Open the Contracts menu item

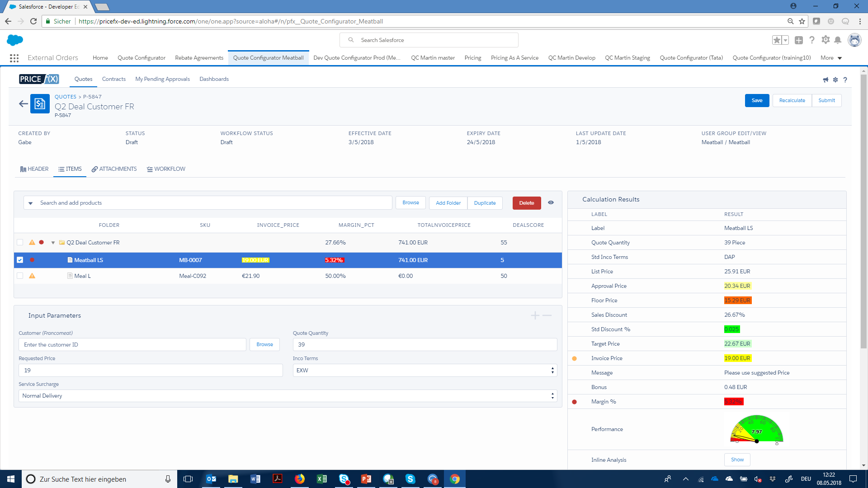click(x=113, y=79)
